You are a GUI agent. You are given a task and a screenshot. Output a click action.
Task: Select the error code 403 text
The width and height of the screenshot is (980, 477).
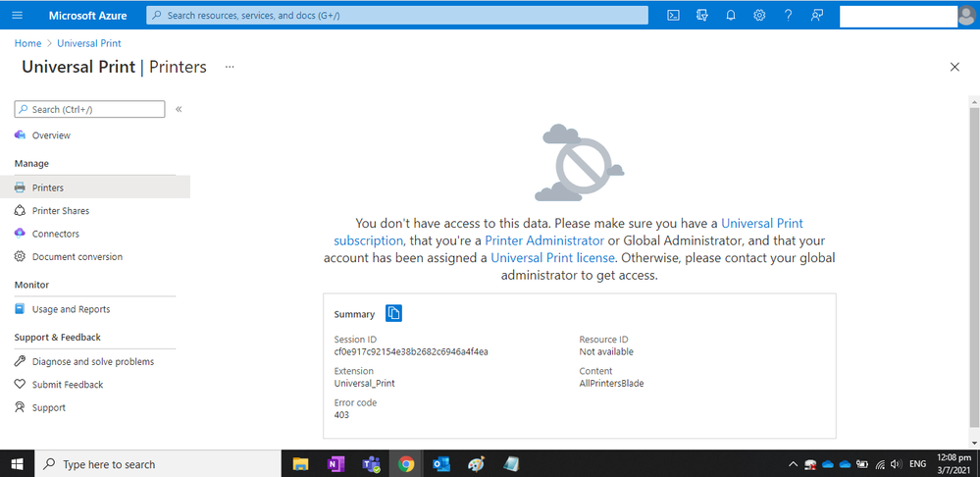tap(341, 415)
